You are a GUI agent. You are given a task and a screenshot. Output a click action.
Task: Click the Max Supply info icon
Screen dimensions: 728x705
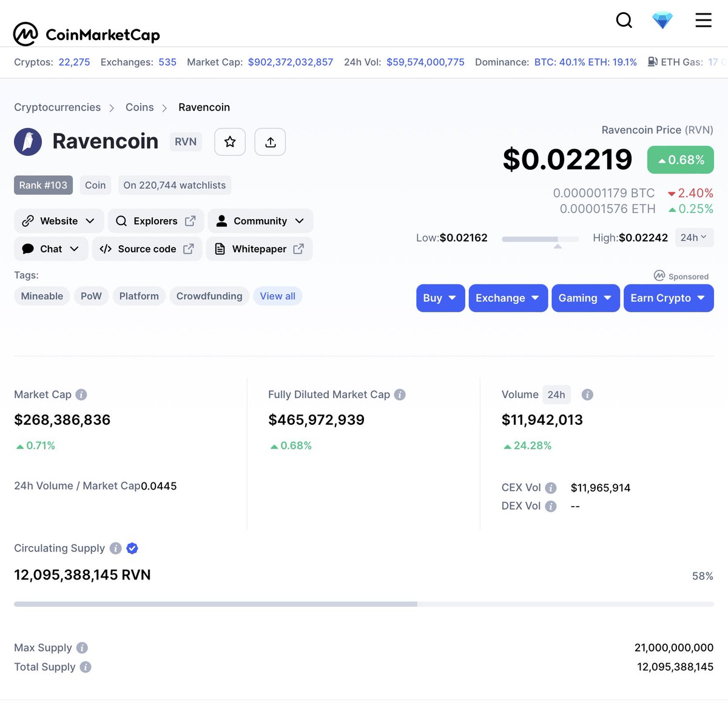83,648
